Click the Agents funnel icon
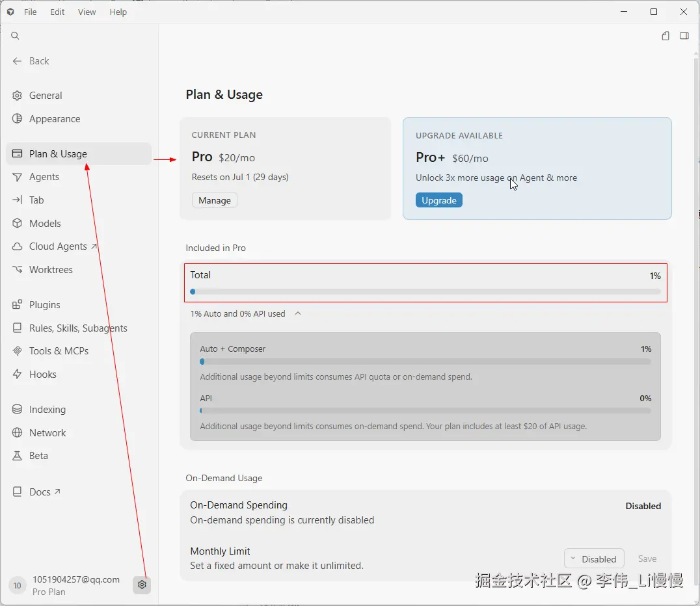This screenshot has width=700, height=606. pos(17,177)
